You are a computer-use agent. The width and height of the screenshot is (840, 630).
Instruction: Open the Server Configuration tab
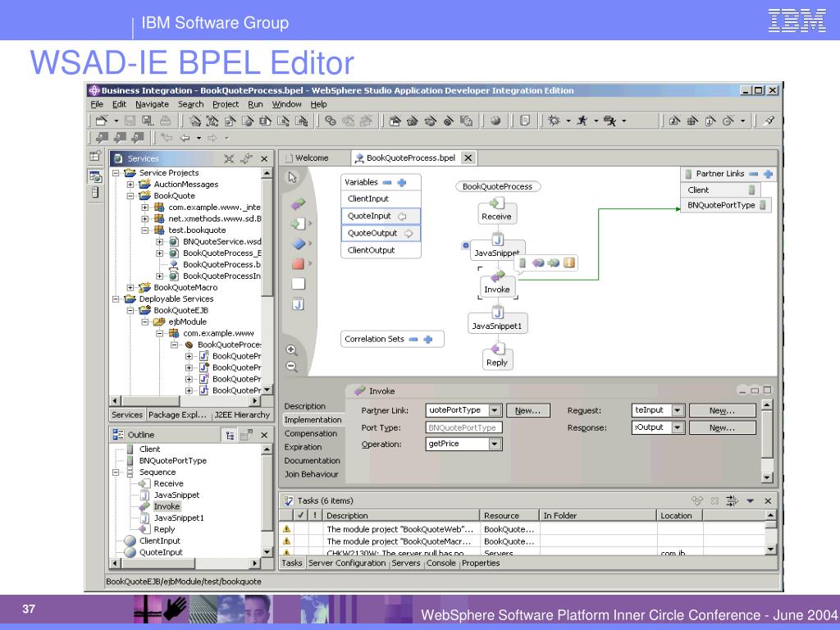coord(347,564)
